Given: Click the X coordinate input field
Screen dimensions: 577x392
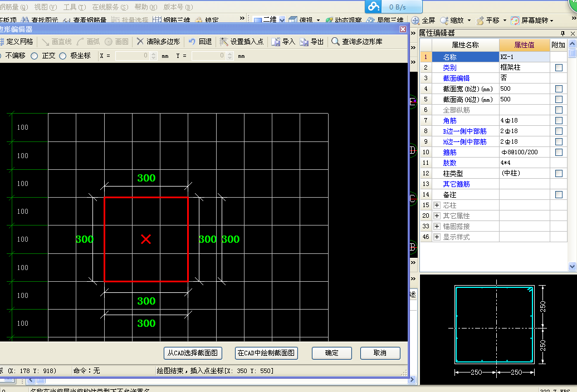Looking at the screenshot, I should click(x=132, y=56).
